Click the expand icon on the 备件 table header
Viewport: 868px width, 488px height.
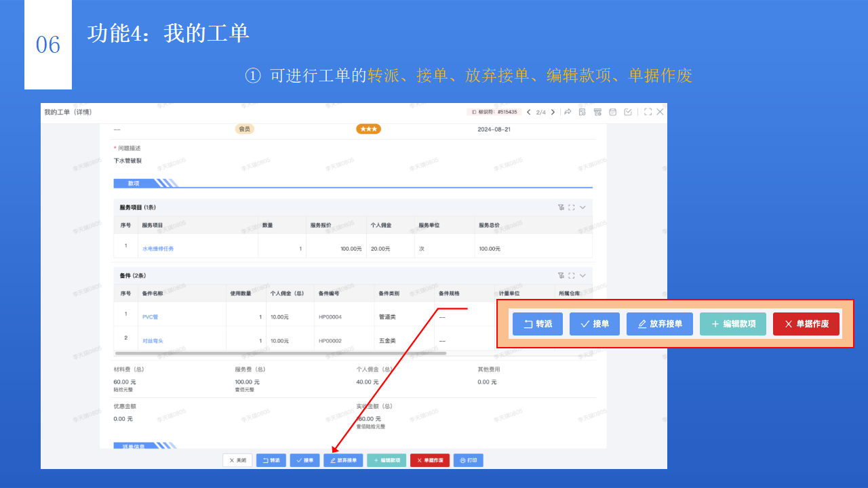(571, 275)
